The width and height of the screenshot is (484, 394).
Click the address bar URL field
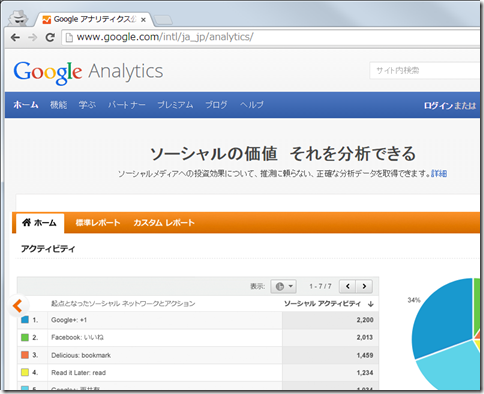[272, 37]
